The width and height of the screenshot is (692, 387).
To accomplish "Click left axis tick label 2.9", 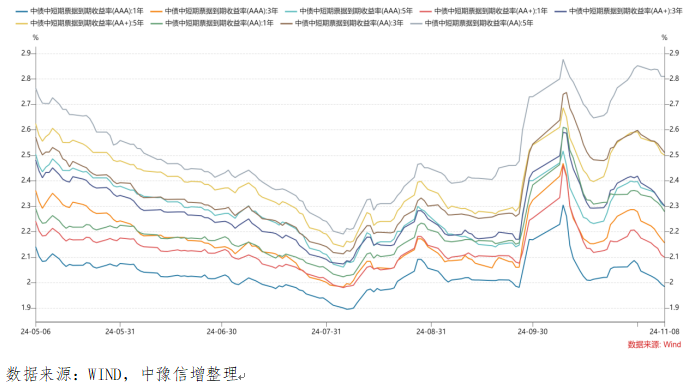I will tap(26, 53).
